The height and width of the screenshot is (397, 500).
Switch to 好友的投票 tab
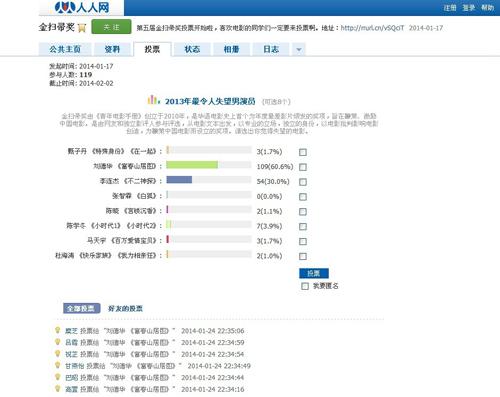[x=125, y=308]
